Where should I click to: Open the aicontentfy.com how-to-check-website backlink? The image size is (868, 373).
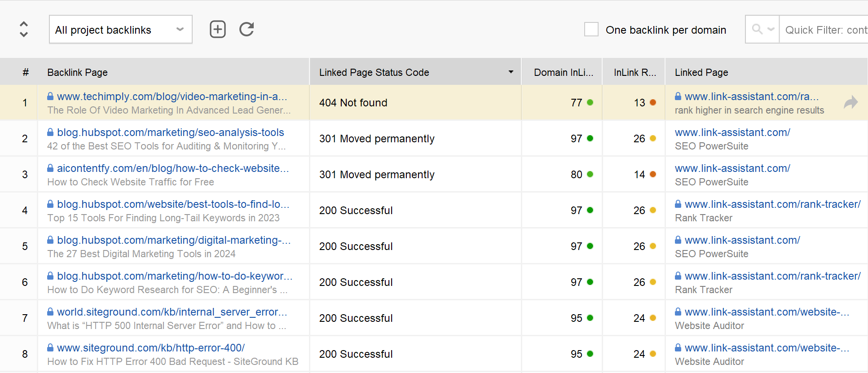click(173, 168)
